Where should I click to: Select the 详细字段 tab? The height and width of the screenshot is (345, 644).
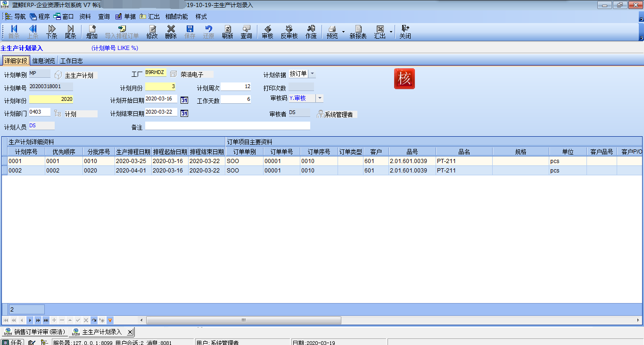click(x=16, y=61)
